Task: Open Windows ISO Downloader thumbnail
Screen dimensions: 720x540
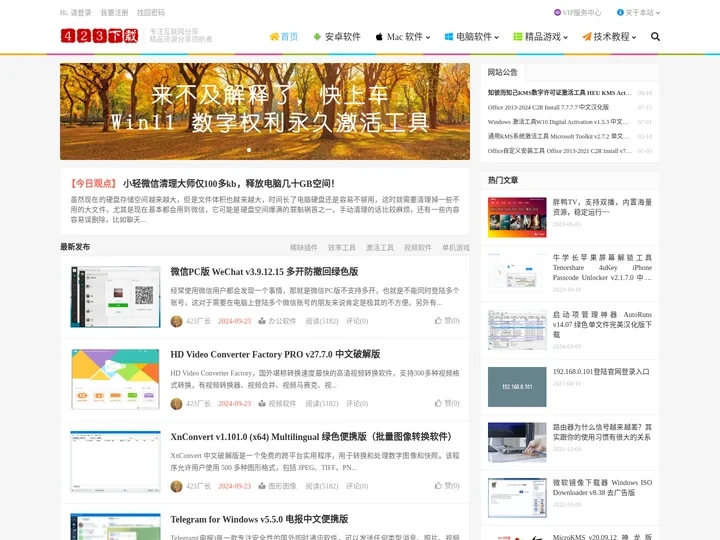Action: (x=517, y=498)
